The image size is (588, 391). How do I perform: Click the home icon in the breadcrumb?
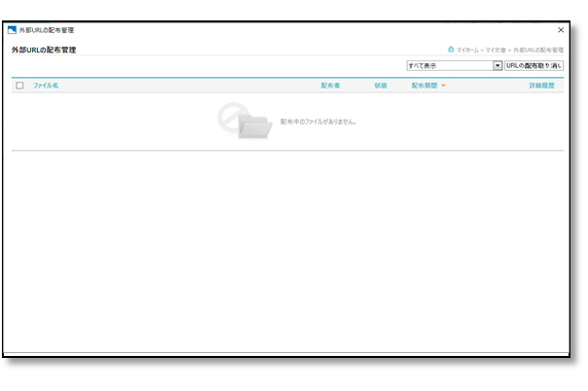tap(451, 49)
